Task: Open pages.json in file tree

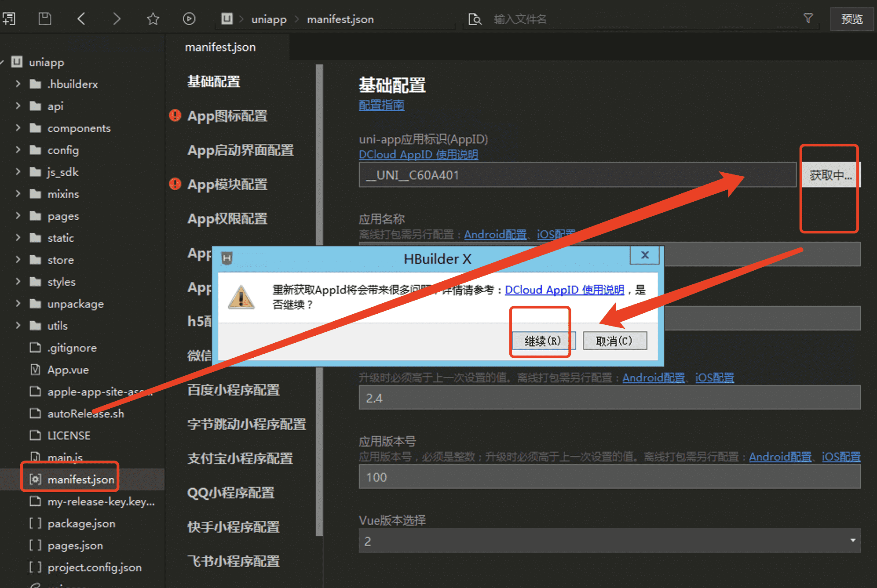Action: click(x=75, y=545)
